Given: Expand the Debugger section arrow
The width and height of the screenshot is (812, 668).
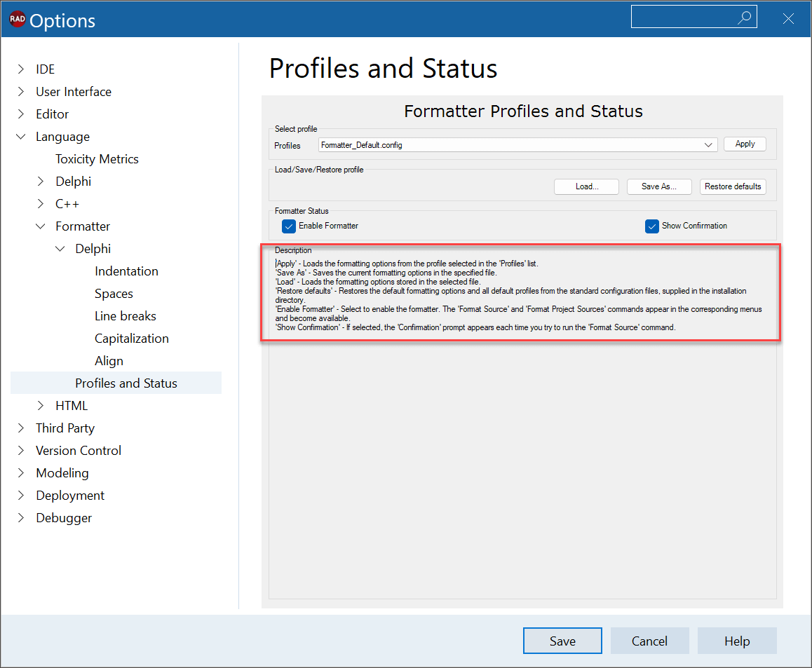Looking at the screenshot, I should click(21, 518).
